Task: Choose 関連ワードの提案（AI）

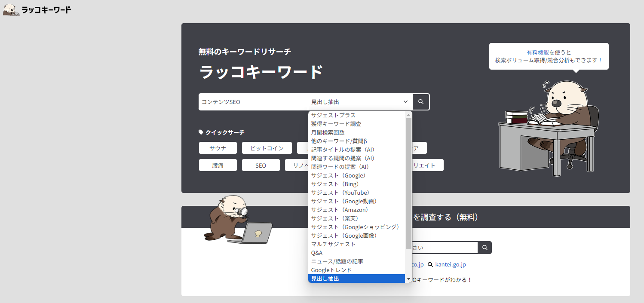Action: tap(357, 167)
